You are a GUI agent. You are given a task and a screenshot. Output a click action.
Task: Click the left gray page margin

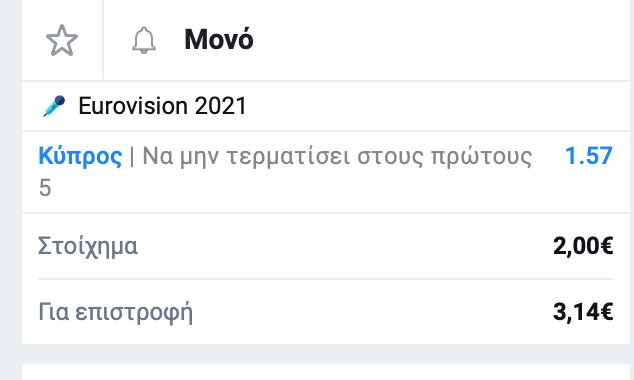point(11,190)
